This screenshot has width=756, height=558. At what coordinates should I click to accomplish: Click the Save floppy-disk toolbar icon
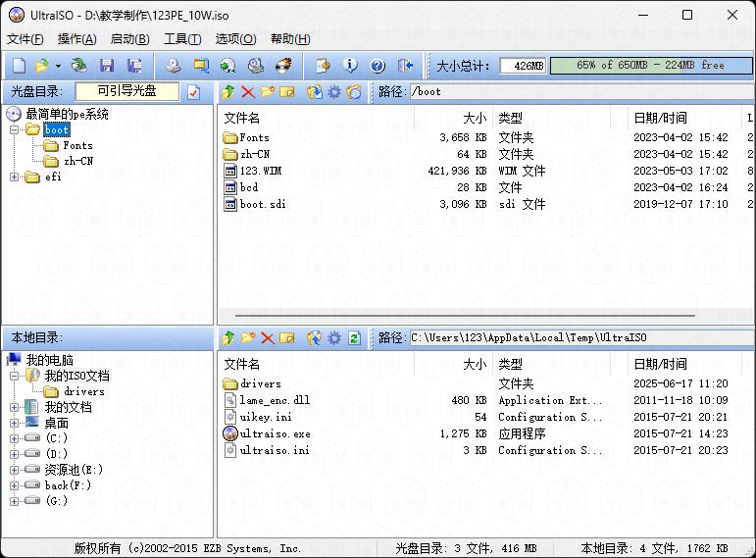click(x=107, y=66)
